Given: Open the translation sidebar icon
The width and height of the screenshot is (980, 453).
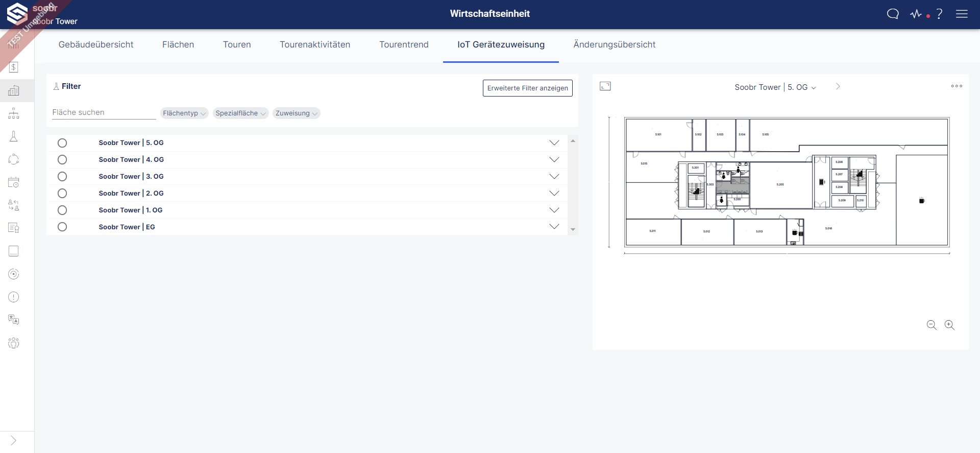Looking at the screenshot, I should 14,320.
